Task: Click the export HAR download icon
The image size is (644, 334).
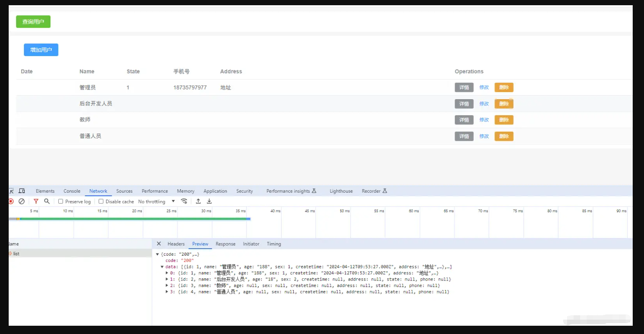Action: click(209, 201)
